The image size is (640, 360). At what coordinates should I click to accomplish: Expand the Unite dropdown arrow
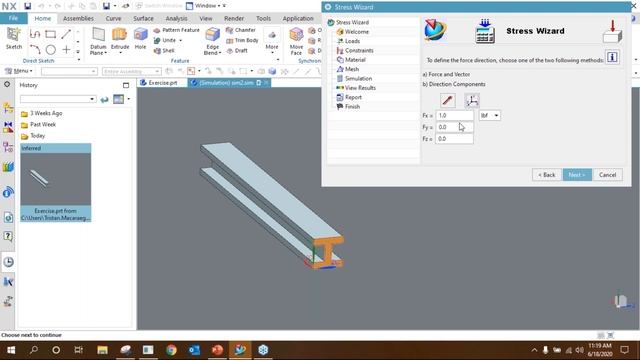point(180,40)
